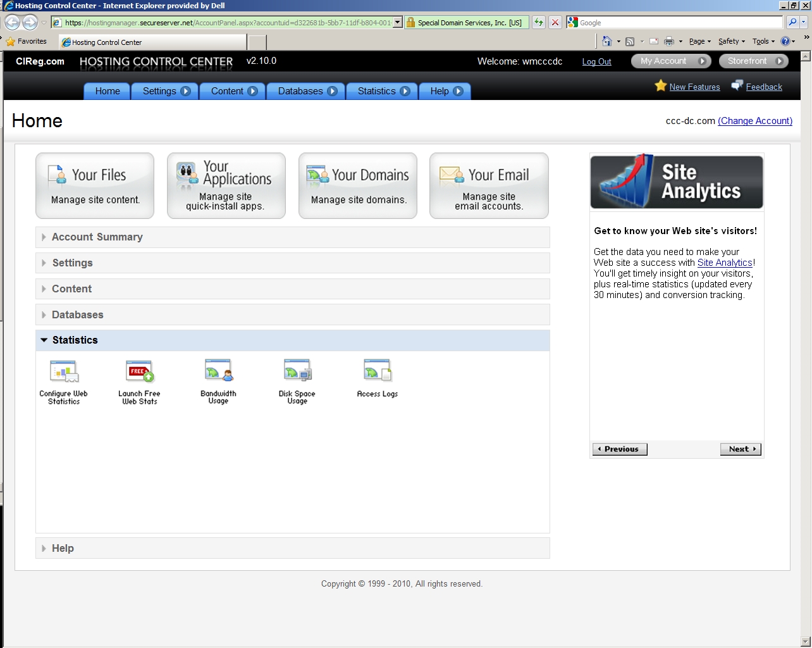Image resolution: width=812 pixels, height=648 pixels.
Task: Open Your Domains tile
Action: (x=358, y=186)
